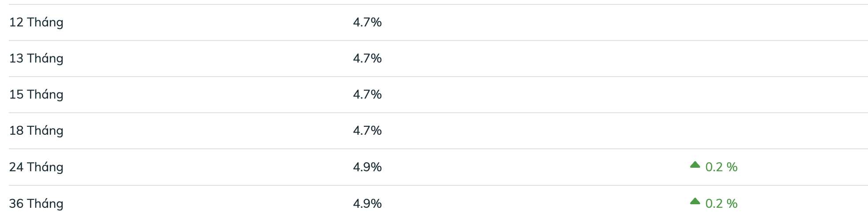The height and width of the screenshot is (221, 868).
Task: Click empty change cell in 13 Tháng row
Action: pos(714,59)
